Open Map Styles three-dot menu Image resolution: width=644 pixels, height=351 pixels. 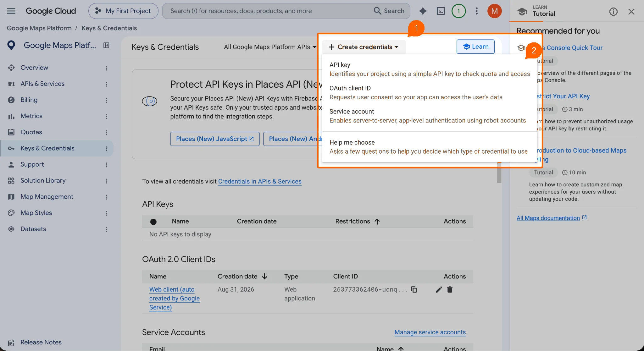pos(106,213)
